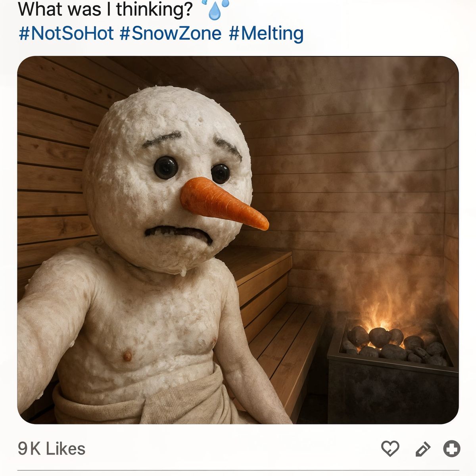This screenshot has height=476, width=476.
Task: Click the snowman's frowning mouth
Action: (177, 232)
